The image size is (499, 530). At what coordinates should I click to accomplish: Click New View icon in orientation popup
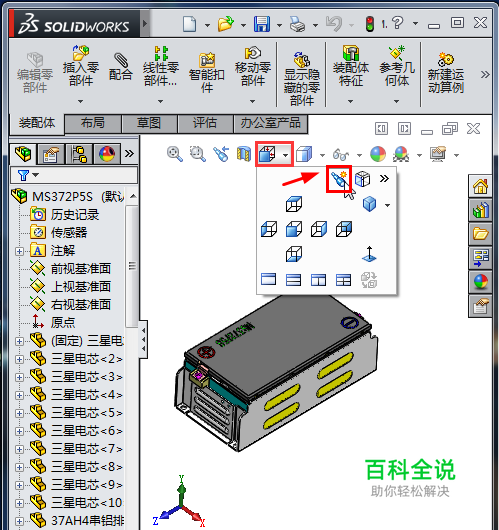click(x=339, y=179)
